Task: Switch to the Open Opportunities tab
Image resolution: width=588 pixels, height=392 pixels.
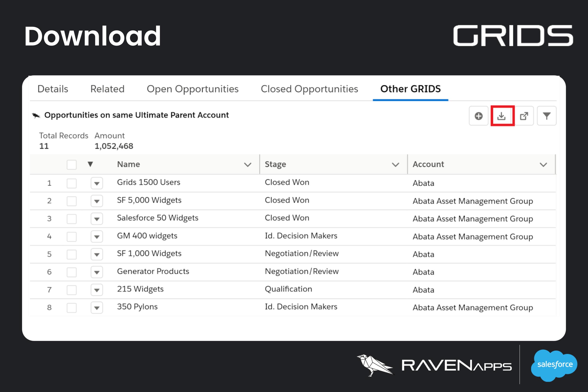Action: pos(192,89)
